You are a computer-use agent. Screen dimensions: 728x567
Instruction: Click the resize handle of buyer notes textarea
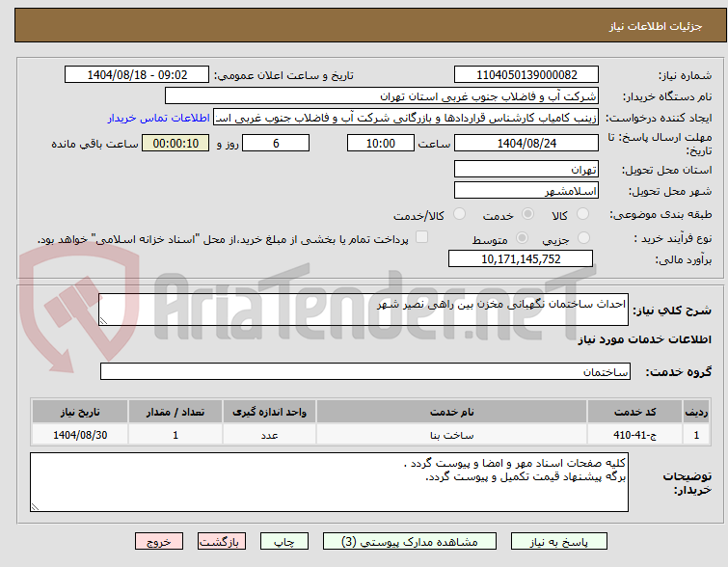(36, 507)
